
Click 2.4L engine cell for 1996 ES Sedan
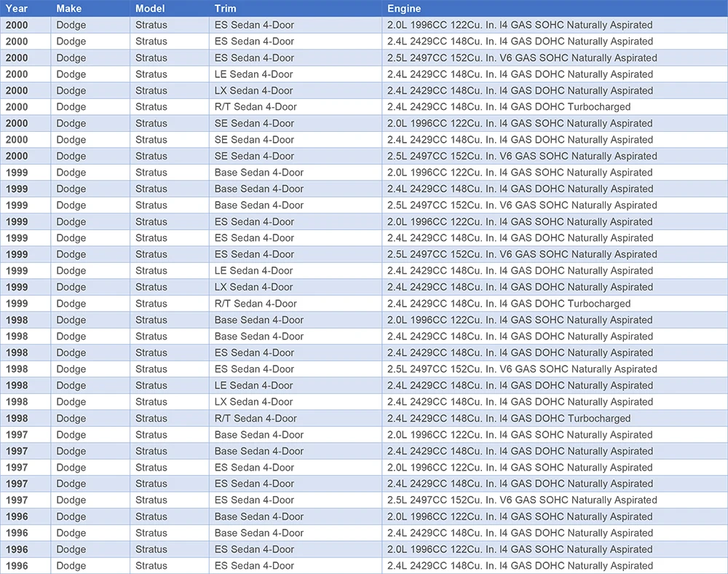click(555, 566)
